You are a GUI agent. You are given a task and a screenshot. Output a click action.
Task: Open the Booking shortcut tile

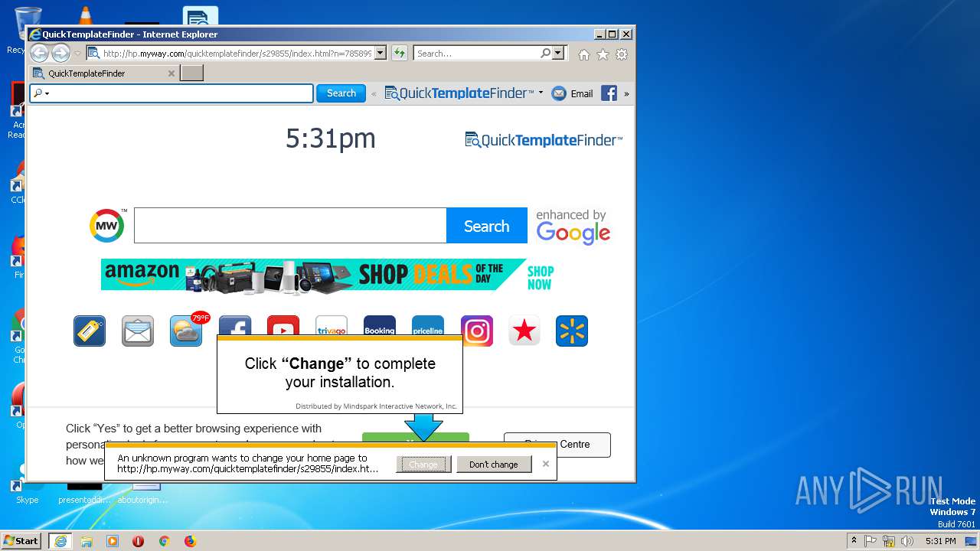point(380,325)
